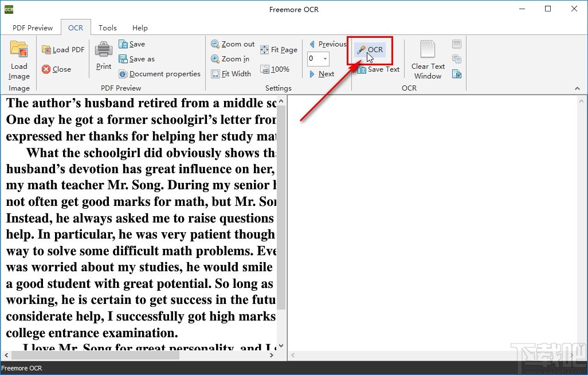The height and width of the screenshot is (375, 588).
Task: Close the loaded document with red Close icon
Action: point(46,69)
